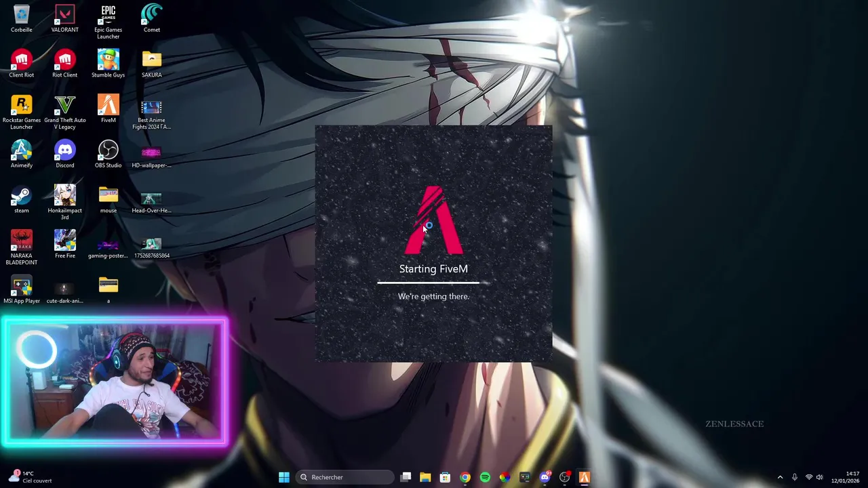Open Task View in the taskbar
868x488 pixels.
click(x=406, y=477)
